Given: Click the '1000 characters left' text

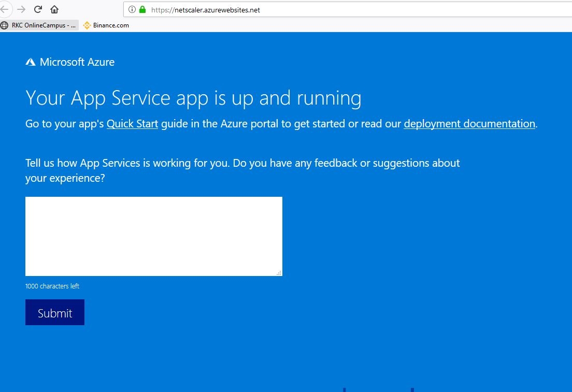Looking at the screenshot, I should 52,286.
